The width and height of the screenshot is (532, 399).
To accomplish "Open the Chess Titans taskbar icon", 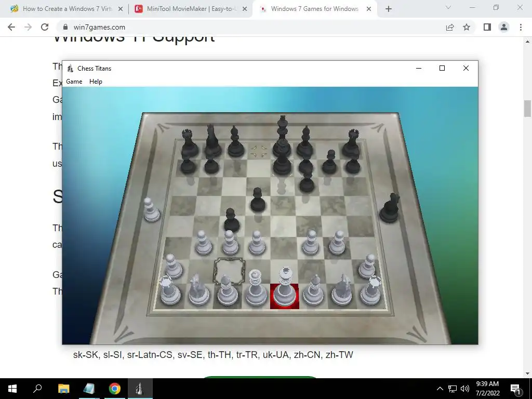I will [x=140, y=389].
